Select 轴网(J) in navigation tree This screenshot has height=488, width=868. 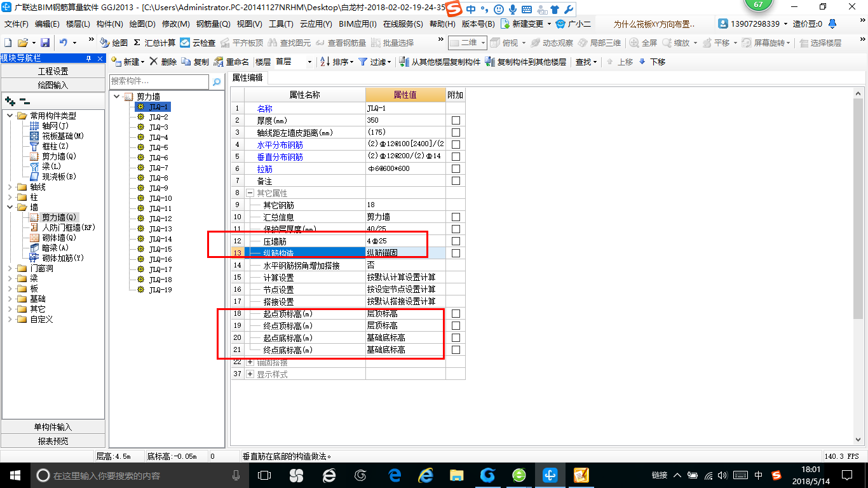coord(54,126)
